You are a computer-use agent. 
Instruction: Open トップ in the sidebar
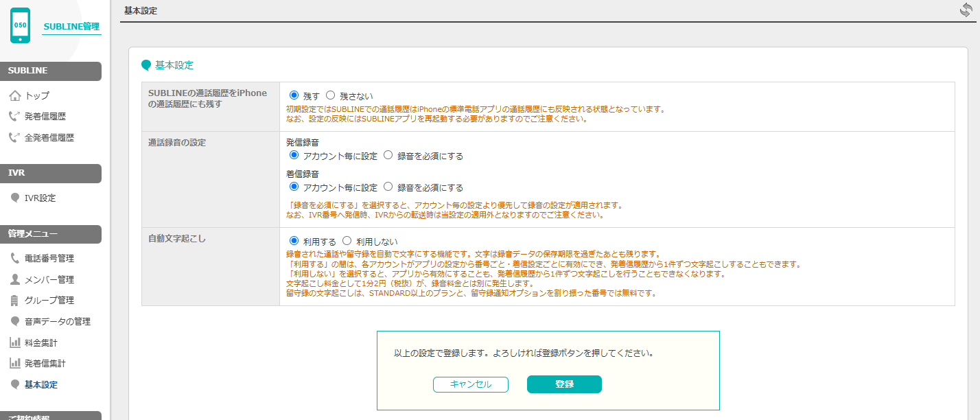click(x=37, y=95)
